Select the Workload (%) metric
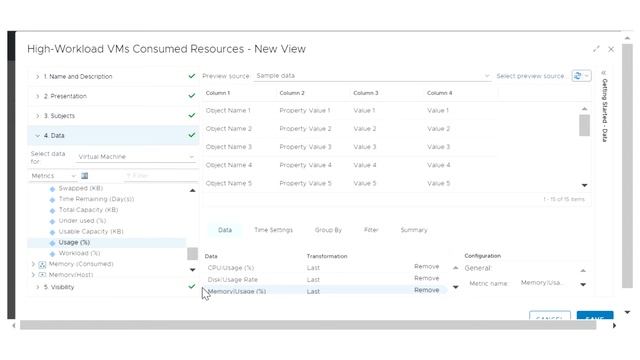Screen dimensions: 640x360 (x=79, y=253)
